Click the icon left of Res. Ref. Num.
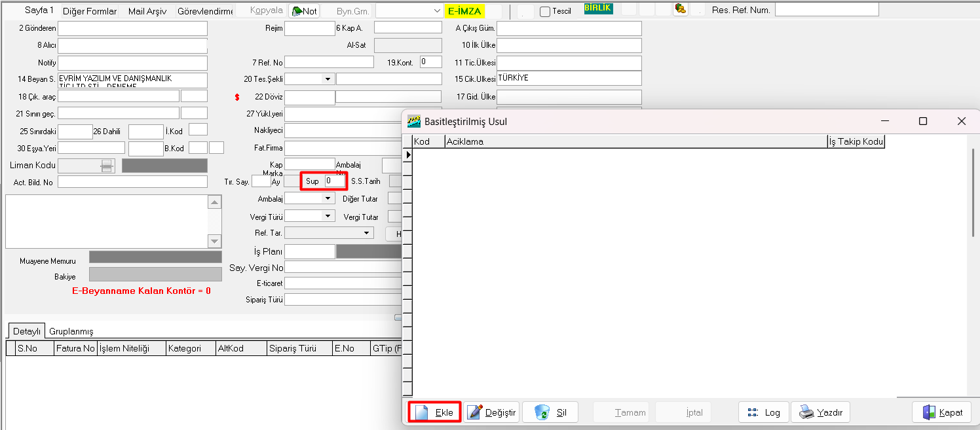 [680, 9]
